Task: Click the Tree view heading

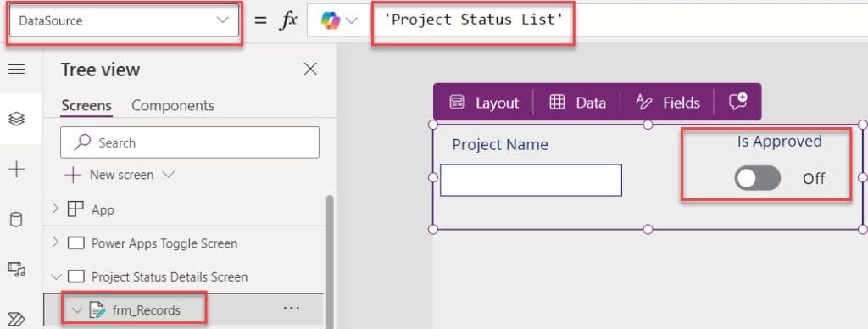Action: (x=100, y=70)
